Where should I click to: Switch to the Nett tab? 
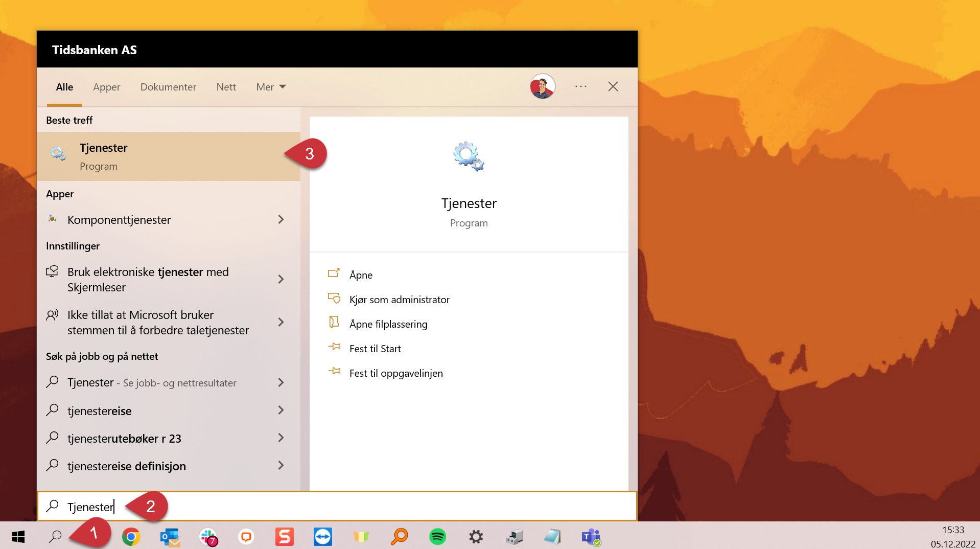point(226,87)
